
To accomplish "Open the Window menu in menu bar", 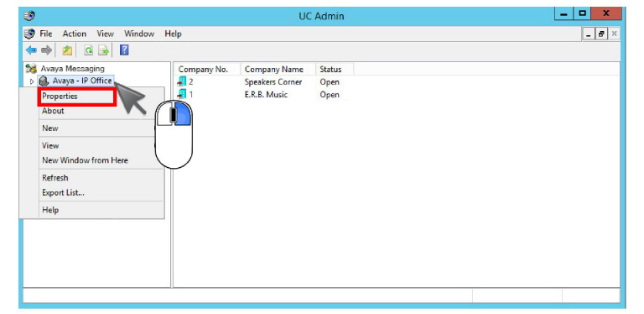I will click(139, 34).
